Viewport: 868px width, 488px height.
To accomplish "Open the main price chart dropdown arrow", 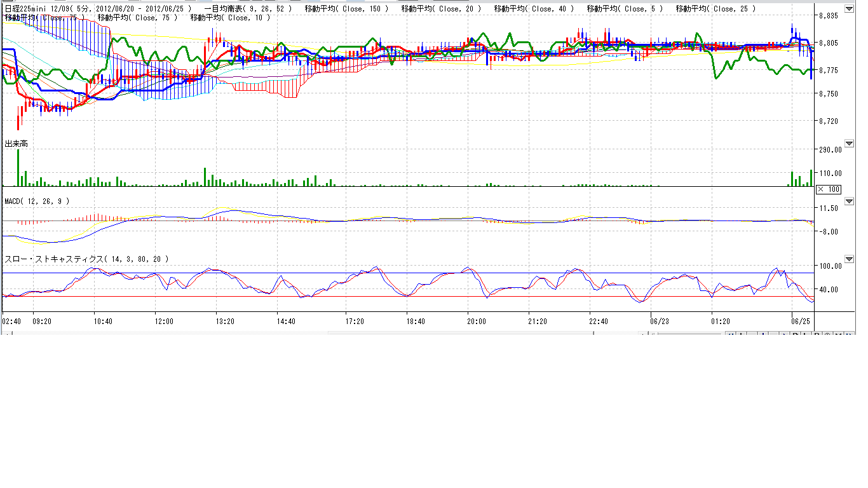I will [x=849, y=8].
